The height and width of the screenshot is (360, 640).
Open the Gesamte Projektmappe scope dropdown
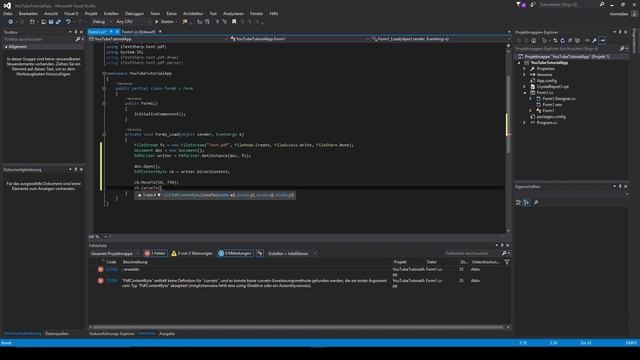[114, 253]
